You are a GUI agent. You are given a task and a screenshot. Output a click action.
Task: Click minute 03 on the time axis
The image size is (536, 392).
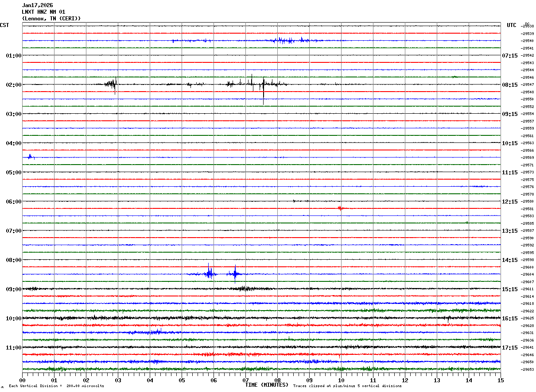118,380
